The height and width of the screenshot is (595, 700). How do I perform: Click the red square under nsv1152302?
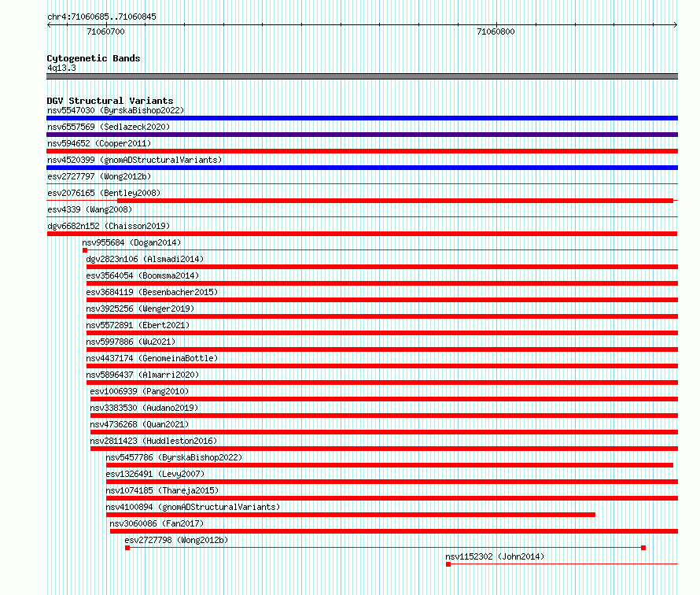click(448, 564)
